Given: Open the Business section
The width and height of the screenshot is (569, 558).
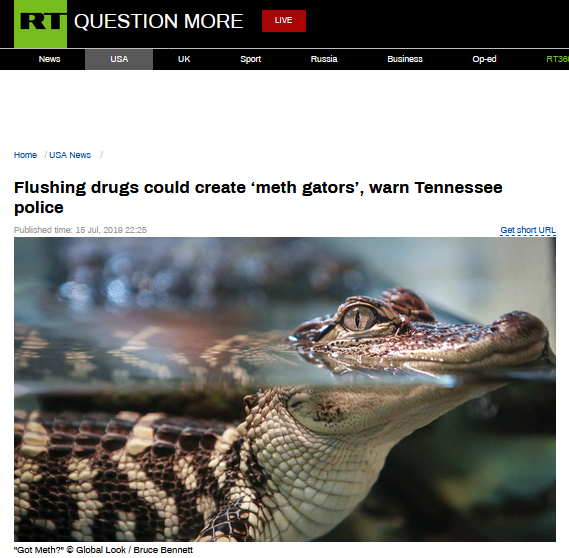Looking at the screenshot, I should tap(405, 59).
